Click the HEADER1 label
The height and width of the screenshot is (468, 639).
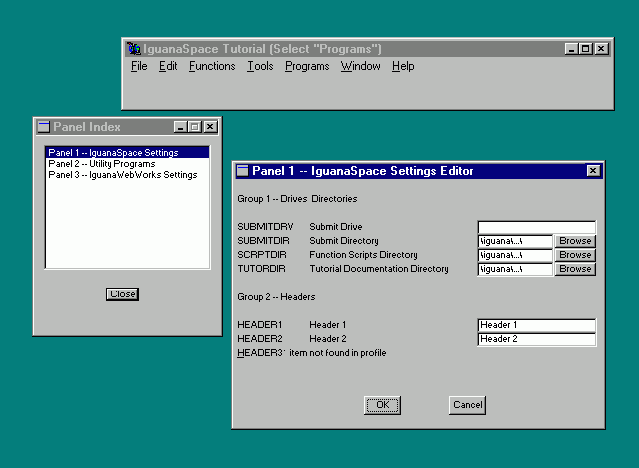pyautogui.click(x=260, y=325)
